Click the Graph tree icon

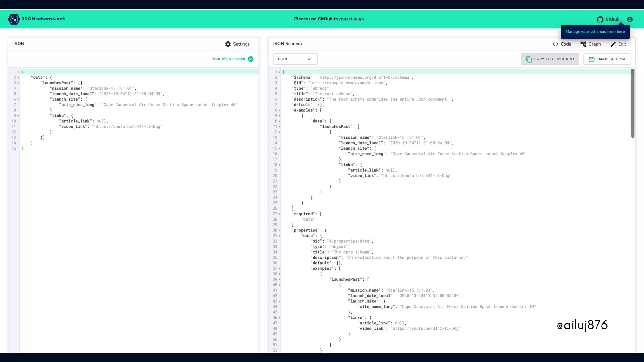583,44
